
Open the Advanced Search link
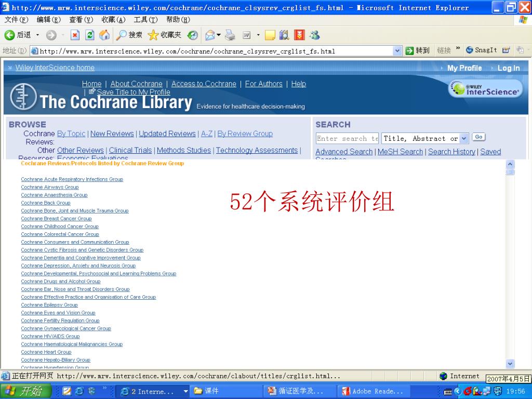(x=344, y=152)
